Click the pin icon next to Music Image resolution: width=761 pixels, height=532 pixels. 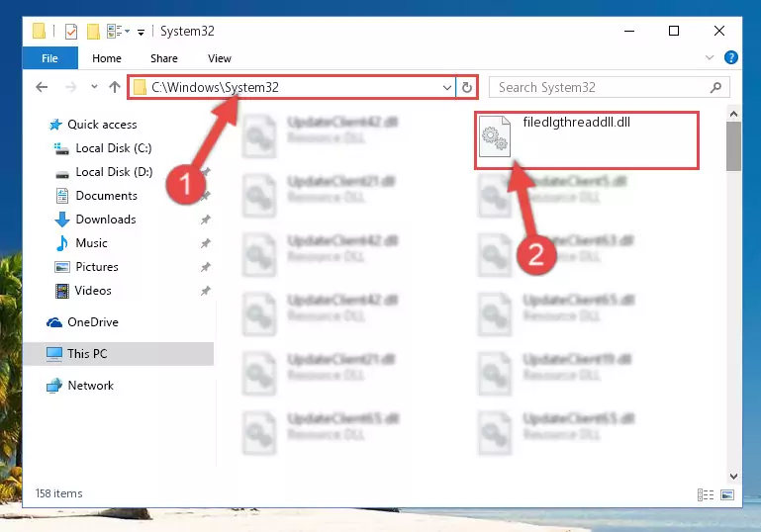pos(206,243)
